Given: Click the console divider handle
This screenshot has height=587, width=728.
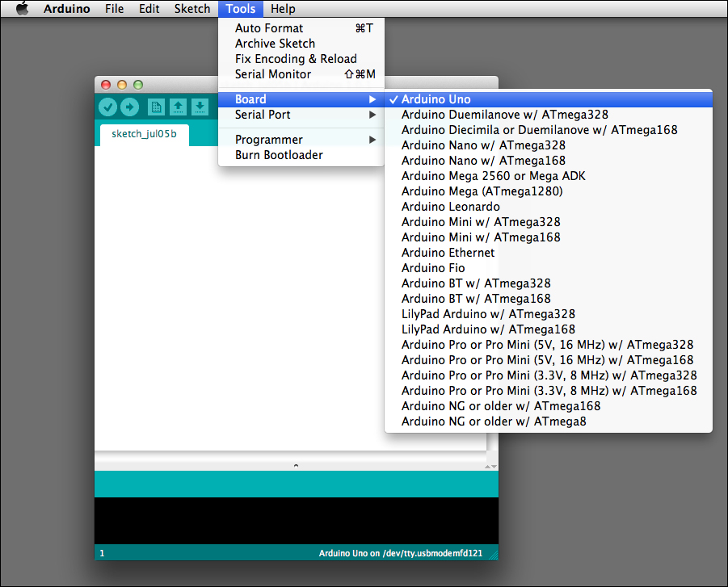Looking at the screenshot, I should click(x=296, y=466).
